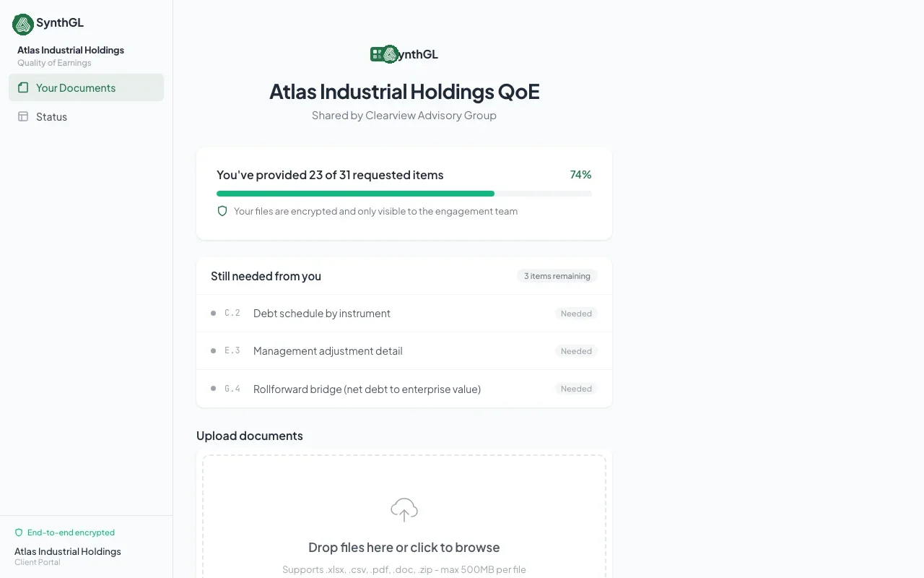This screenshot has height=578, width=924.
Task: Click the Status grid icon in sidebar
Action: click(x=24, y=116)
